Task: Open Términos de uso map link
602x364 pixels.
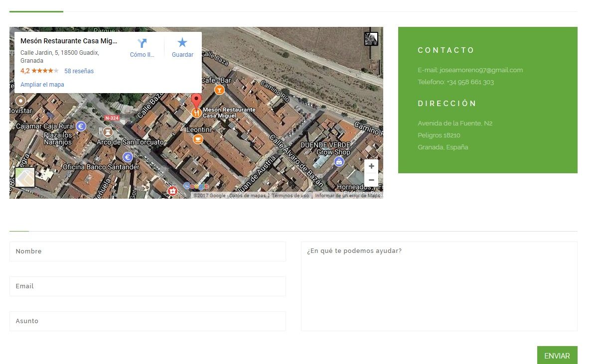Action: pyautogui.click(x=290, y=196)
